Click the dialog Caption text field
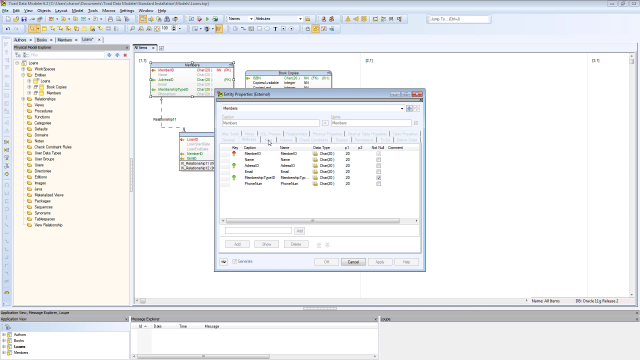 coord(271,123)
